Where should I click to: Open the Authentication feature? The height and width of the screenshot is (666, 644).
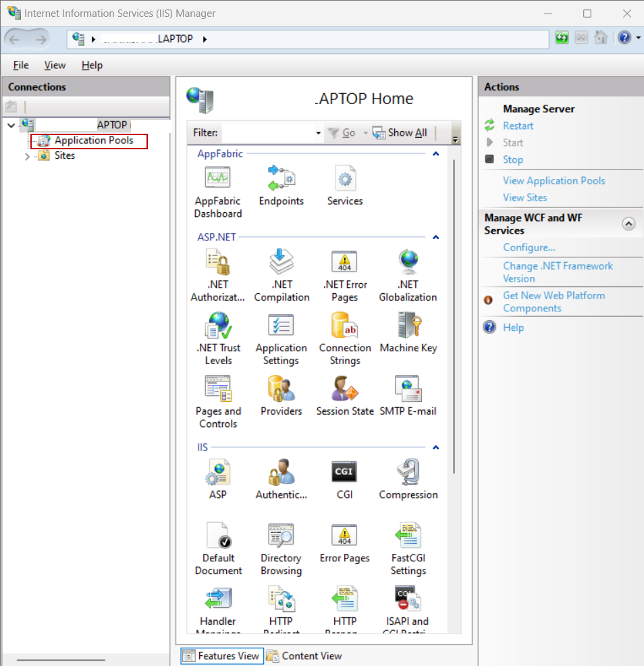click(281, 480)
